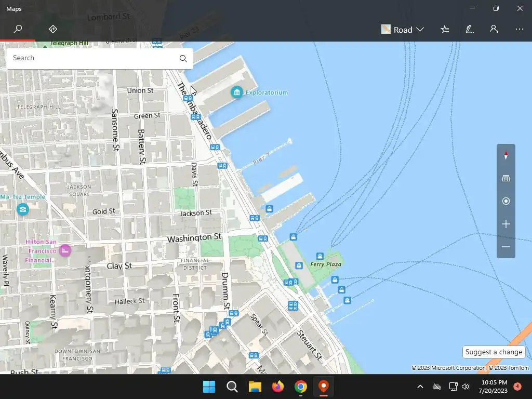Open the Search tab magnifier icon
532x399 pixels.
point(18,29)
